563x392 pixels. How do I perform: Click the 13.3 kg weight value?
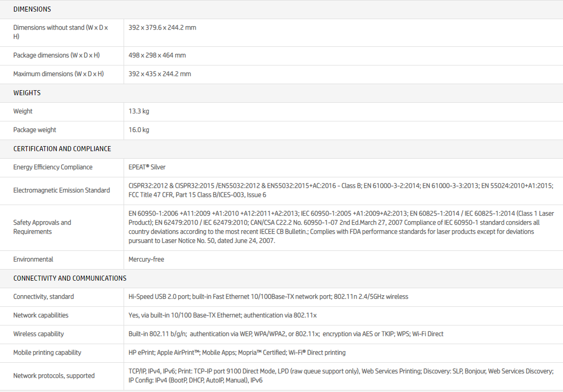[139, 111]
